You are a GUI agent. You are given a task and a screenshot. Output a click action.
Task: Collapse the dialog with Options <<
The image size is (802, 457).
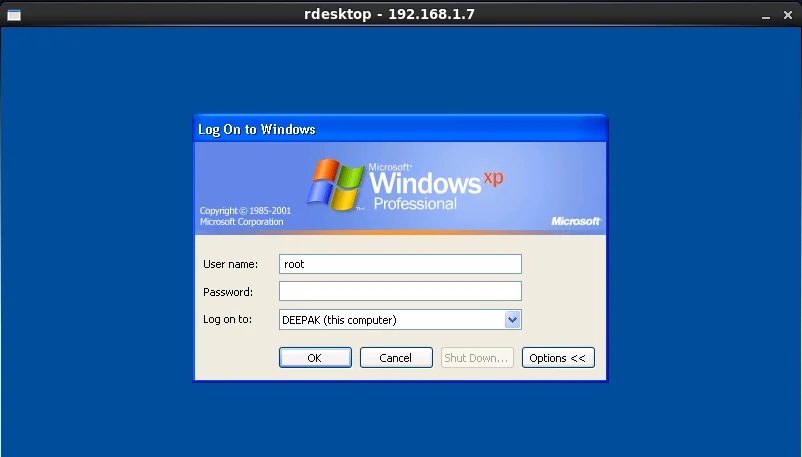tap(558, 358)
